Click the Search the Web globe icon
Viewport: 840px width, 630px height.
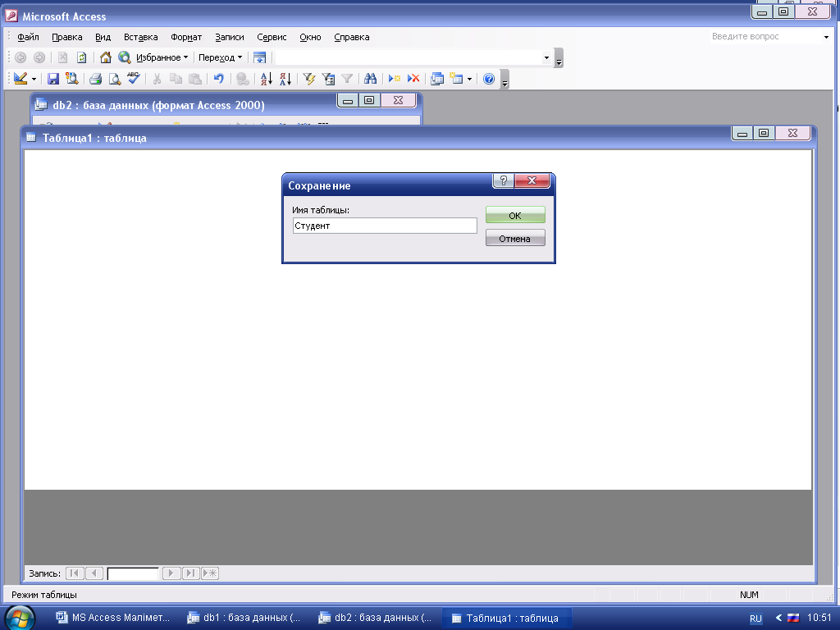pos(125,57)
